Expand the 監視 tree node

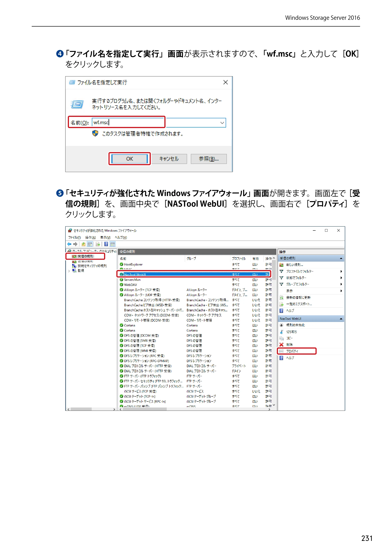tap(69, 271)
